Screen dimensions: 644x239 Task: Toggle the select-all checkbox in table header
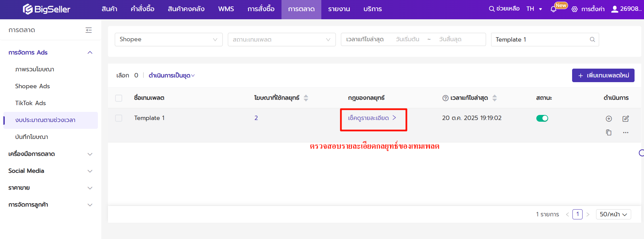(118, 98)
